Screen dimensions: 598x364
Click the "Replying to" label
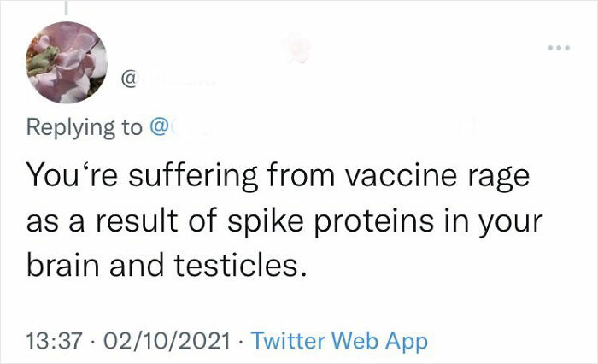point(85,128)
